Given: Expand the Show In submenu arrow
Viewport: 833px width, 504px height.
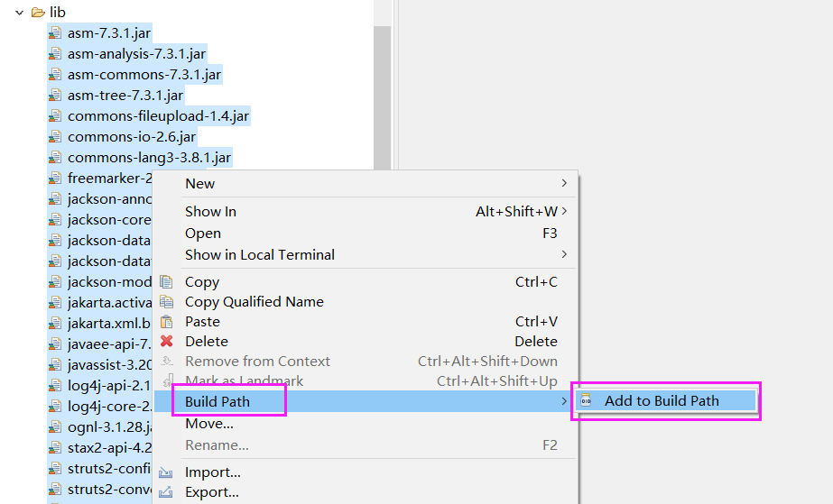Looking at the screenshot, I should point(564,211).
